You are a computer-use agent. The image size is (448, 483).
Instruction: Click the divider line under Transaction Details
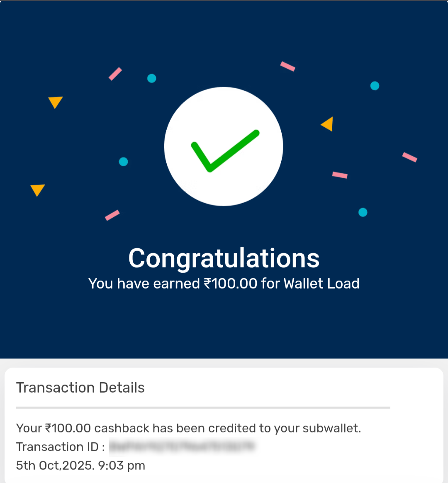pos(203,408)
